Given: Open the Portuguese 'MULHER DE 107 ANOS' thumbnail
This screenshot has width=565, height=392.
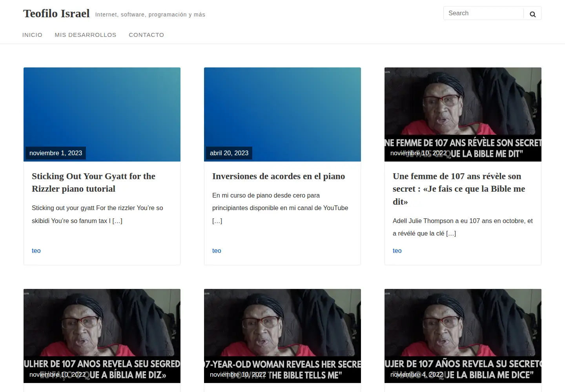Looking at the screenshot, I should point(102,336).
